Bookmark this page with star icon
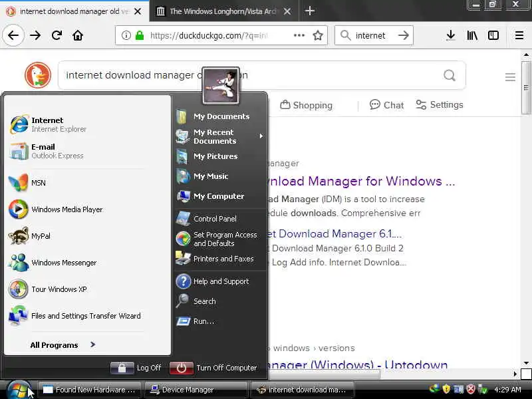532x399 pixels. [318, 35]
